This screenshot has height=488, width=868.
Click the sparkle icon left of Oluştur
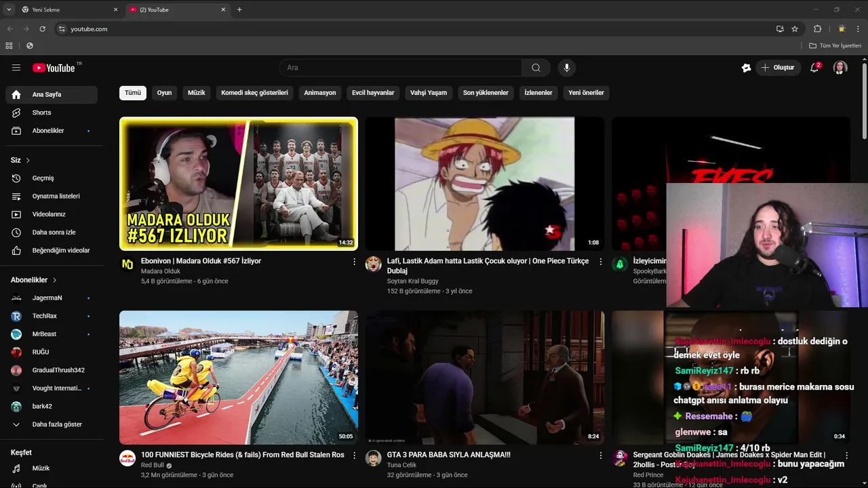(746, 68)
